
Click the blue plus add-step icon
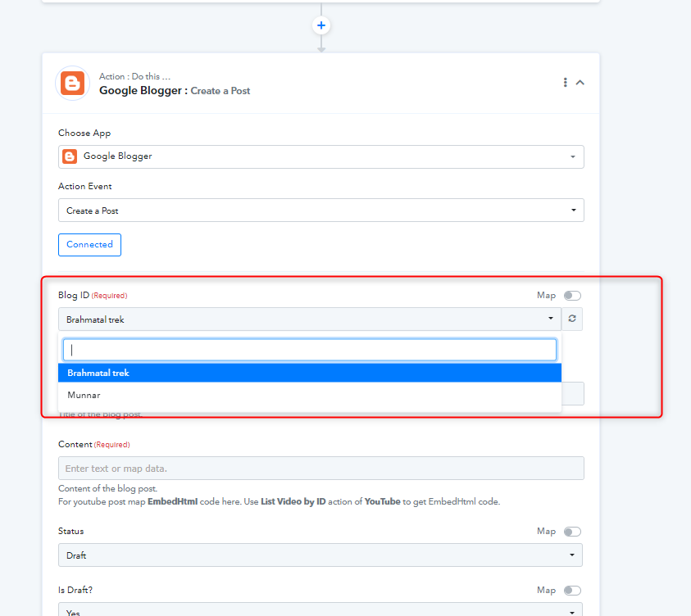tap(321, 25)
